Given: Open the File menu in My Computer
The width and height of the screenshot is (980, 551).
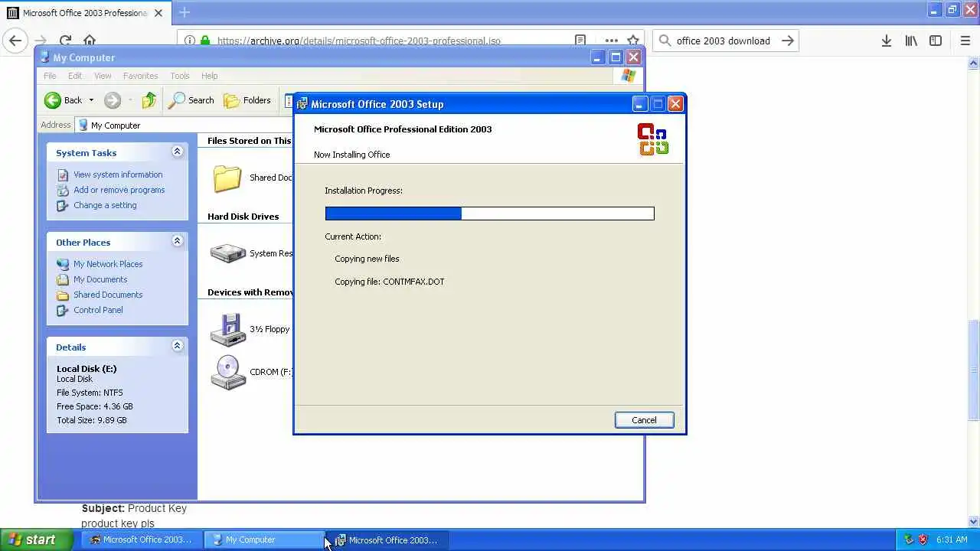Looking at the screenshot, I should coord(50,76).
